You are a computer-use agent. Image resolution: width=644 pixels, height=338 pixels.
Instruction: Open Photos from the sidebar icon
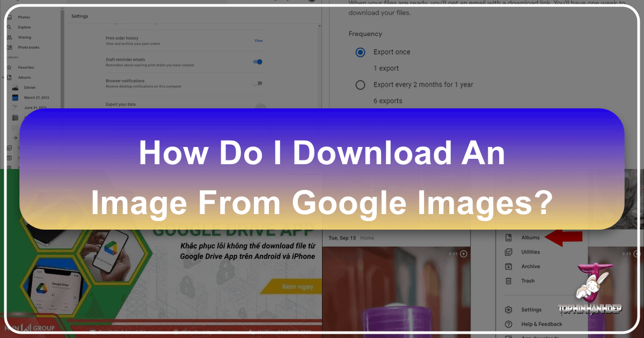tap(9, 17)
